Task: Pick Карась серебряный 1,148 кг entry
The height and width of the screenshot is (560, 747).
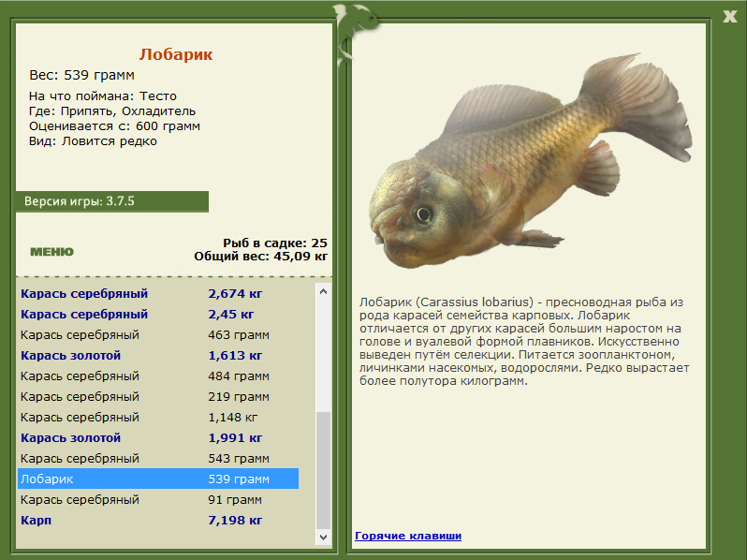Action: (158, 418)
